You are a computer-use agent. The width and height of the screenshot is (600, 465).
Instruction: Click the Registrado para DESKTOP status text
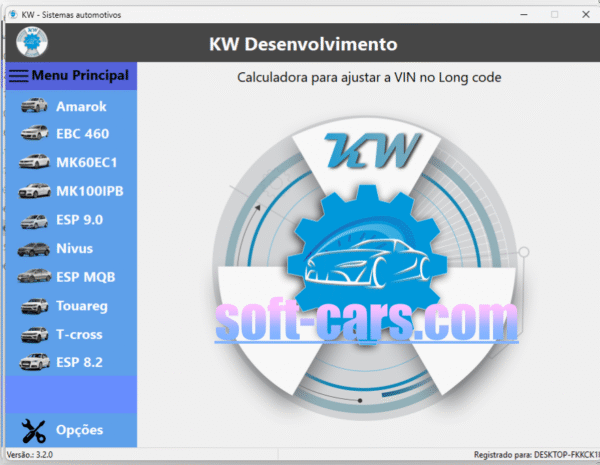(x=536, y=455)
